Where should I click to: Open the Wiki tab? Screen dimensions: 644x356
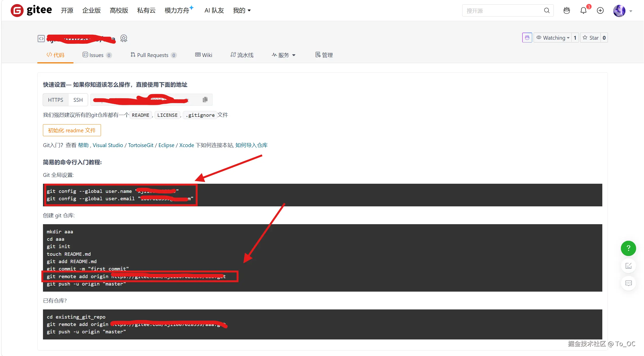[x=204, y=55]
